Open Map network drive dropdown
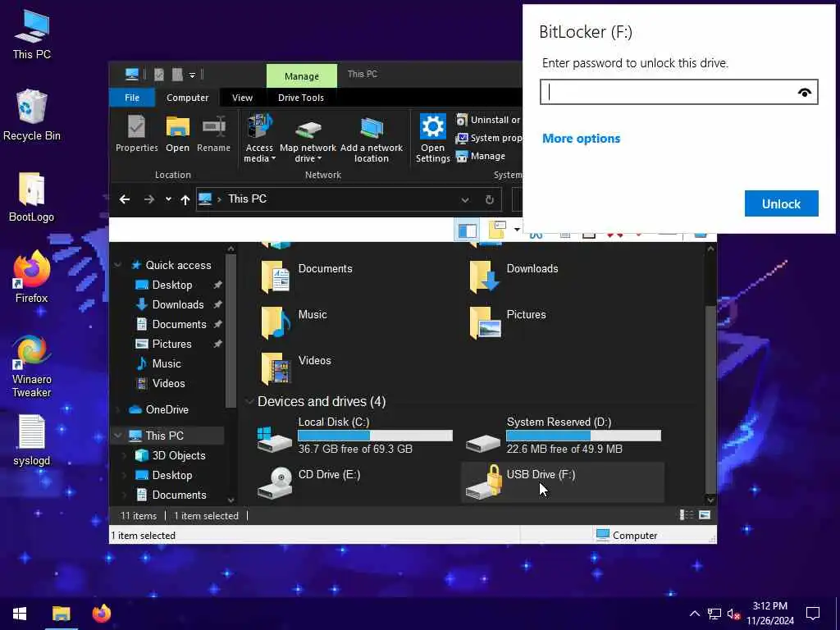The width and height of the screenshot is (840, 630). click(x=308, y=139)
